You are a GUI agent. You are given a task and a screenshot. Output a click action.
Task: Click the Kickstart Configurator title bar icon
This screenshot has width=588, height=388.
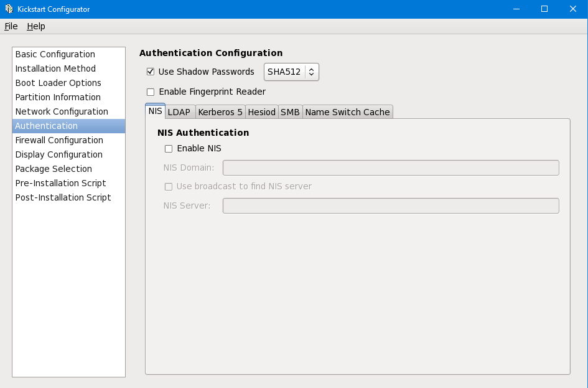9,9
